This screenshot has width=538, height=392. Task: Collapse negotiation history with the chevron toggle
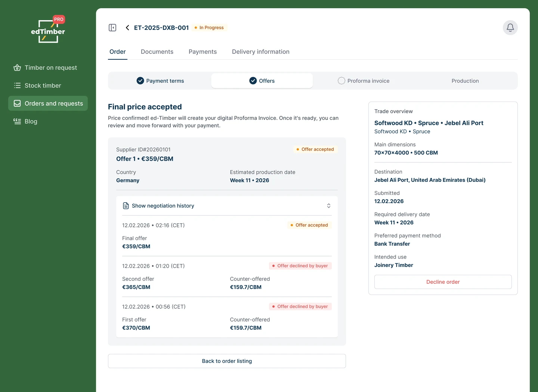coord(329,206)
